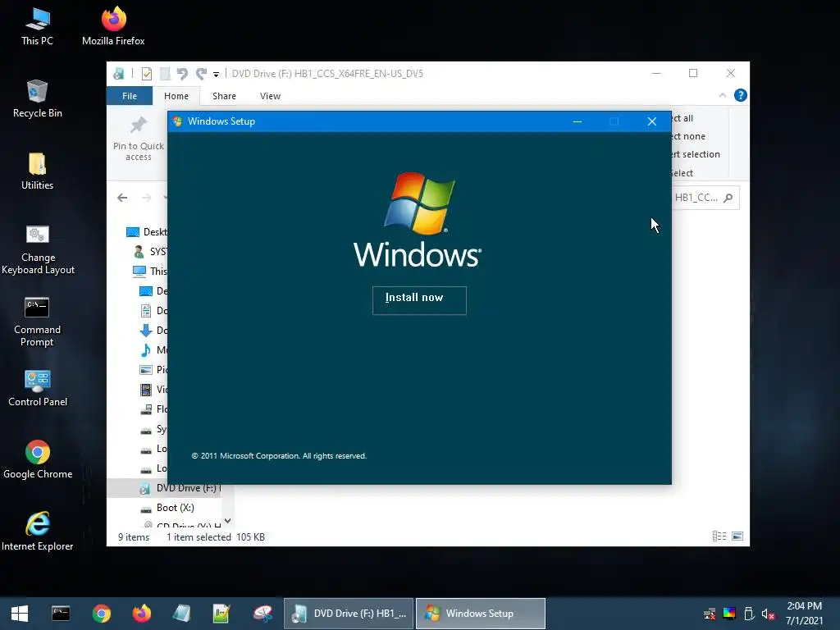Open Explorer Help question mark icon
Viewport: 840px width, 630px height.
tap(741, 95)
